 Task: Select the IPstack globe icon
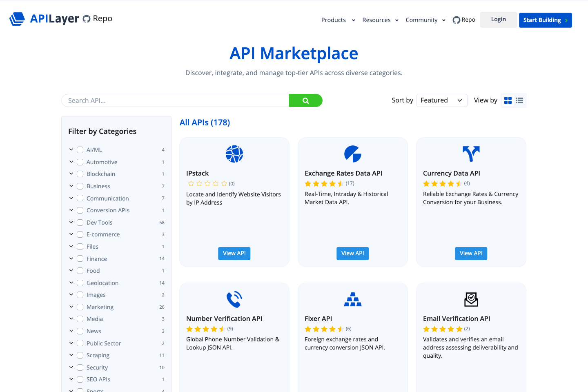(234, 154)
